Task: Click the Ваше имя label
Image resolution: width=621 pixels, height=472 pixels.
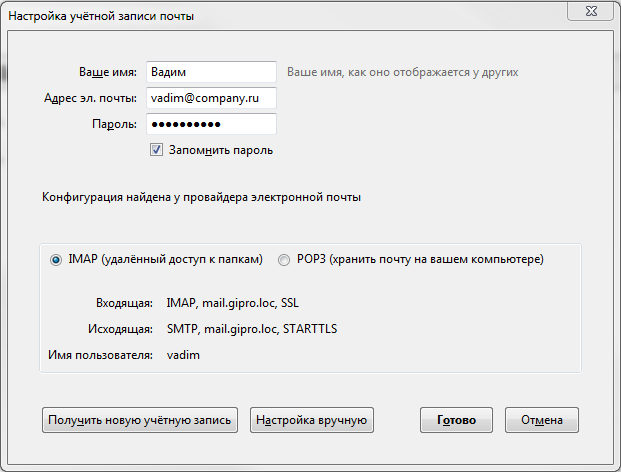Action: (108, 72)
